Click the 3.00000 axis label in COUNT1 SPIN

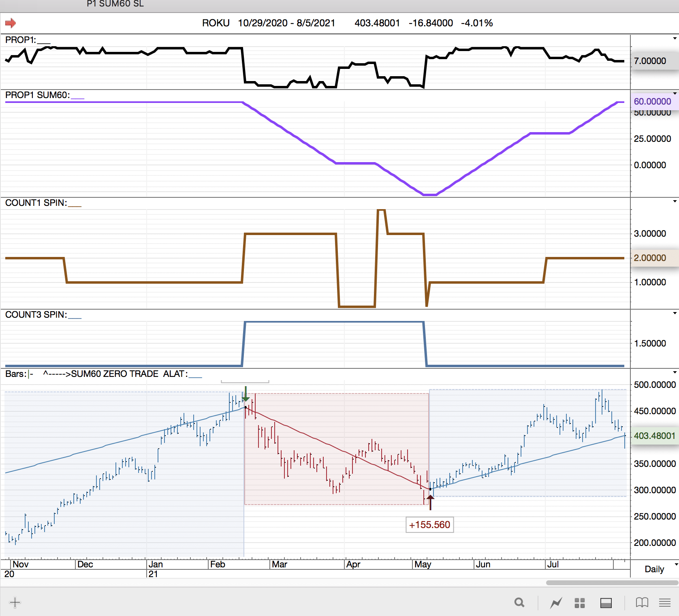pos(650,233)
